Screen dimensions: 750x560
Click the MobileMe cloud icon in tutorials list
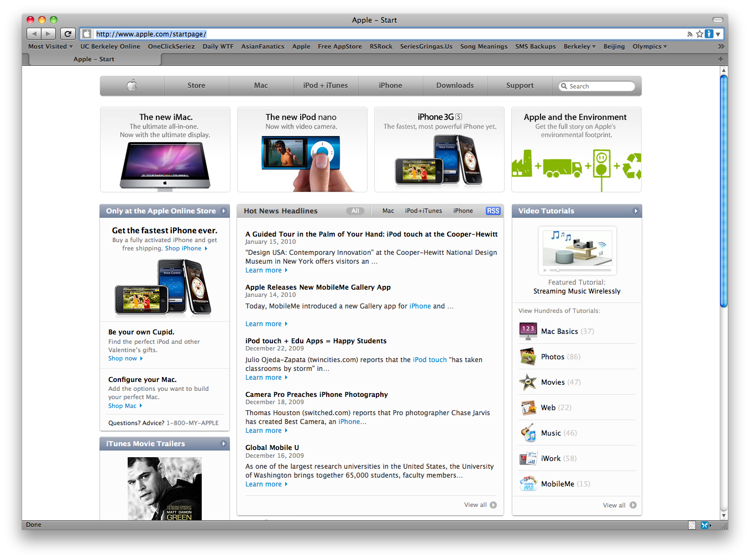528,483
